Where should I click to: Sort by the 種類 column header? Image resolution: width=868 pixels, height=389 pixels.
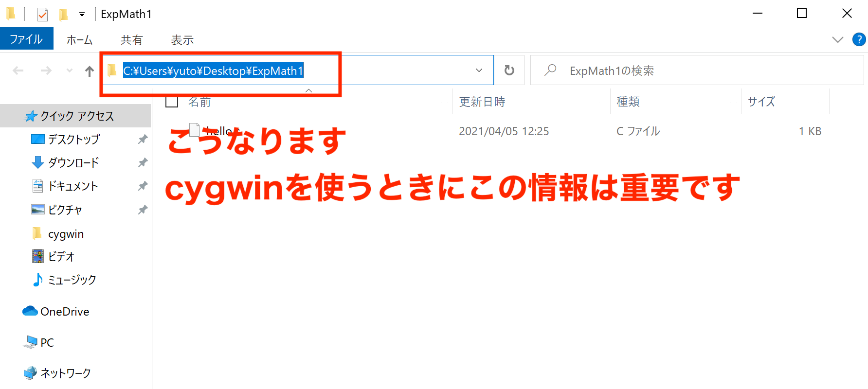(x=628, y=102)
